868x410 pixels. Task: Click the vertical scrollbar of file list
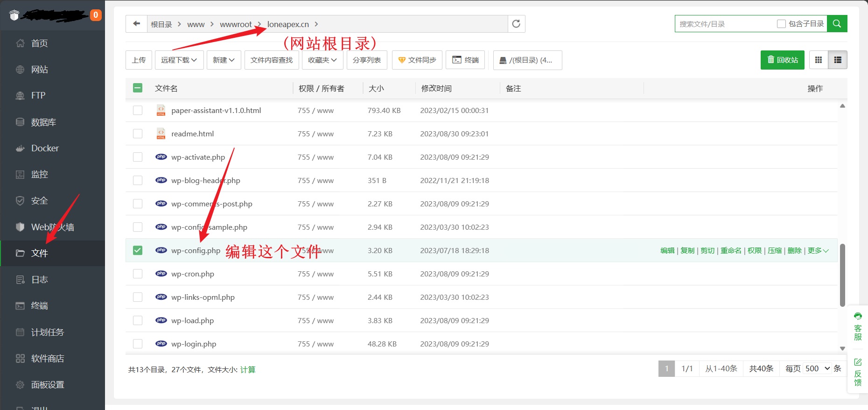tap(842, 275)
